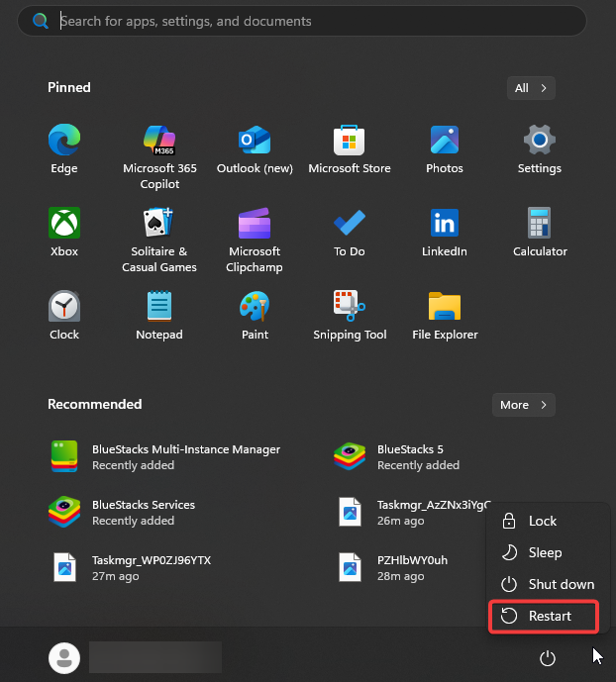Expand all apps with All button
This screenshot has width=616, height=682.
tap(531, 88)
